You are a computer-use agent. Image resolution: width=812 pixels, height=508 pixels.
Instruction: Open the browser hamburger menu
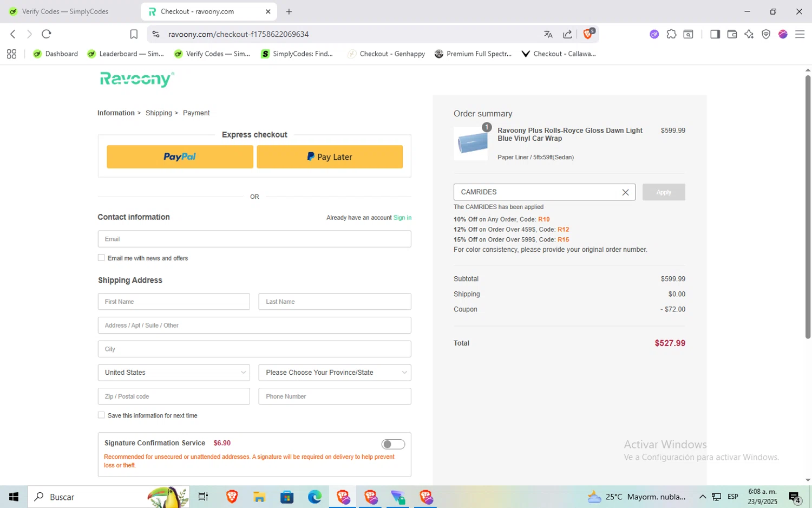pyautogui.click(x=800, y=34)
